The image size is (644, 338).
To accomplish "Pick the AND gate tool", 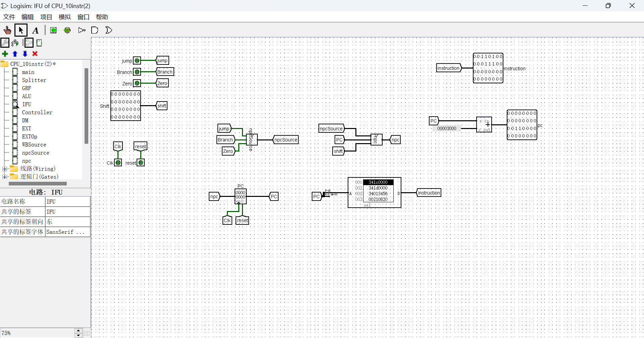I will [x=95, y=30].
